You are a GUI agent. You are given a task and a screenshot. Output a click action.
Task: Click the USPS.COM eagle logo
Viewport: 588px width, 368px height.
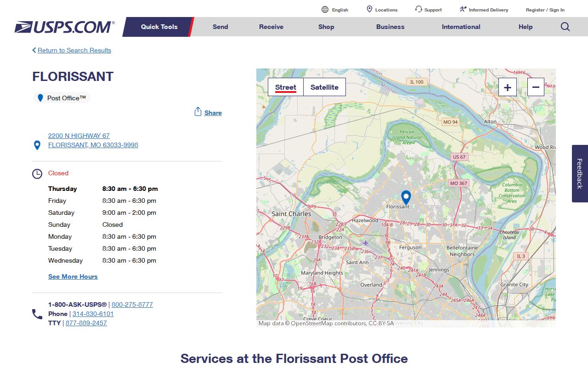[64, 27]
